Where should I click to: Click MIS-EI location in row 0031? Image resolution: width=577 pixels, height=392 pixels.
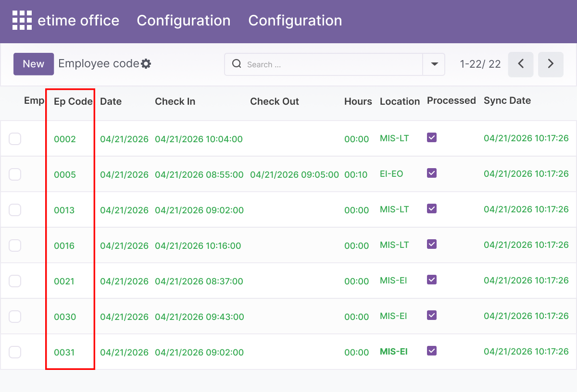point(394,352)
